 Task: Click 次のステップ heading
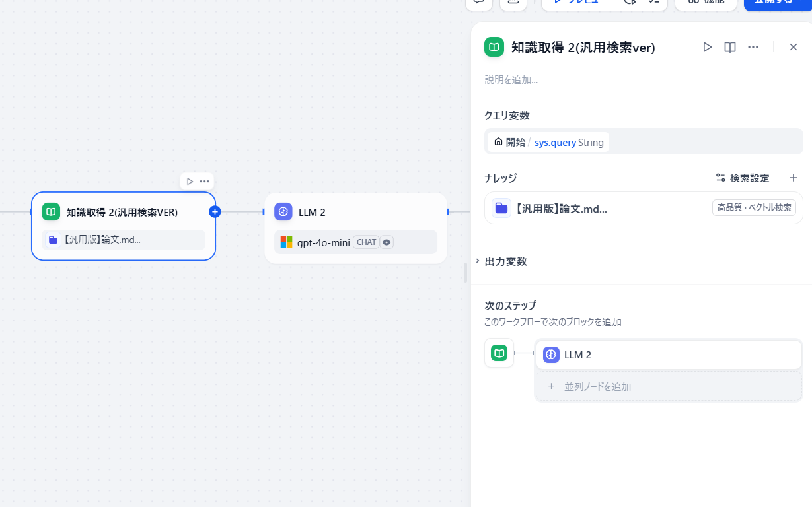coord(511,306)
